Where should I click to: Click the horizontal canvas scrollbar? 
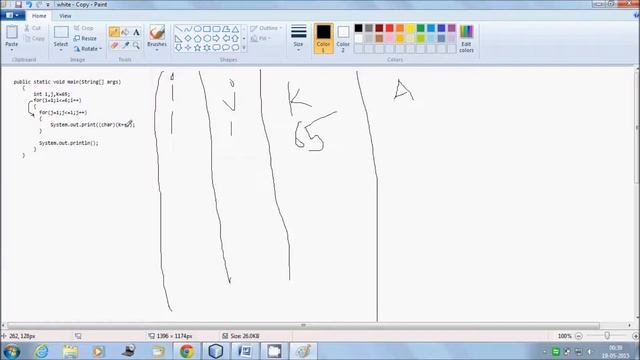[303, 325]
